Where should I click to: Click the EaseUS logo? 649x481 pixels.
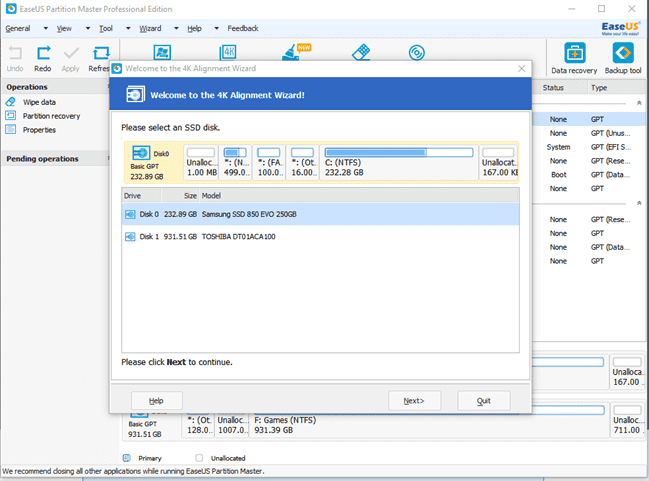point(620,28)
